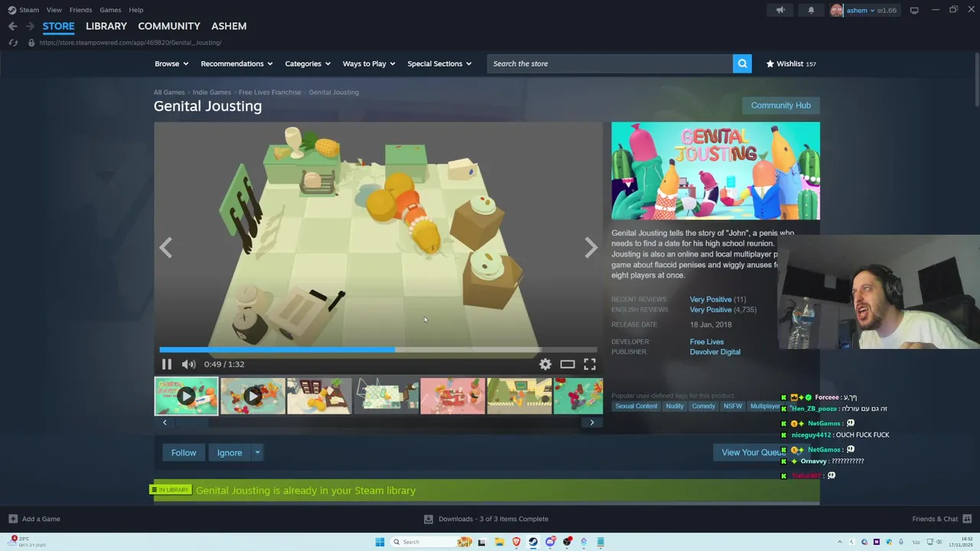Viewport: 980px width, 551px height.
Task: Expand the Special Sections dropdown
Action: tap(439, 64)
